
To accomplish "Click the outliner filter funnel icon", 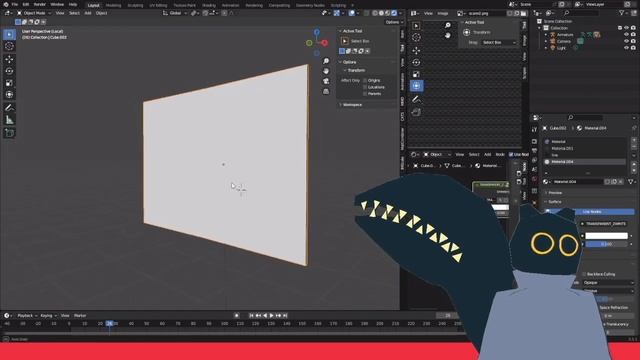I will (x=622, y=13).
